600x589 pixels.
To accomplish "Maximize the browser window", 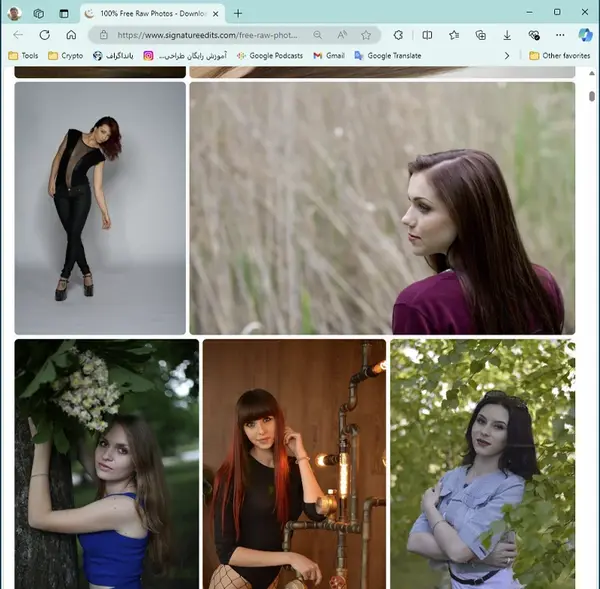I will [557, 12].
